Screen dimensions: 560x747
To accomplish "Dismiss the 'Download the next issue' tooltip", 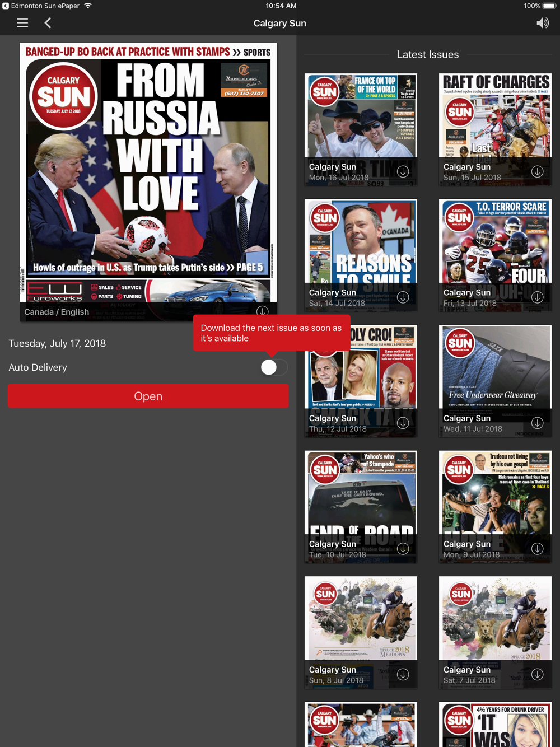I will 272,333.
